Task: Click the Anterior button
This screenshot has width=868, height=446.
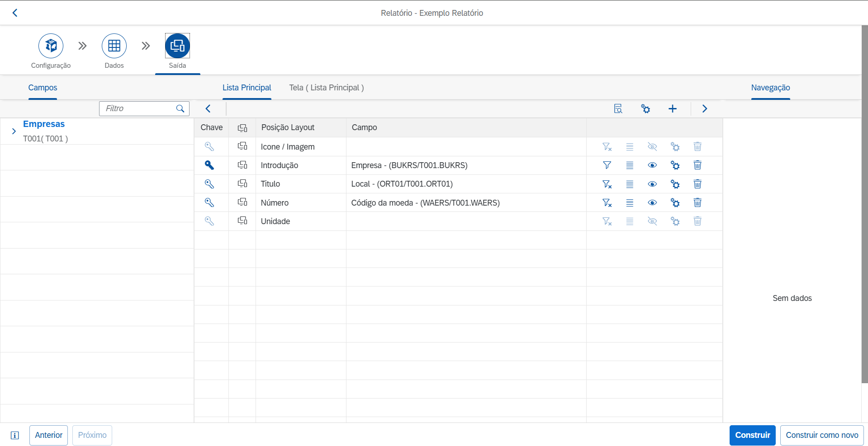Action: click(x=49, y=435)
